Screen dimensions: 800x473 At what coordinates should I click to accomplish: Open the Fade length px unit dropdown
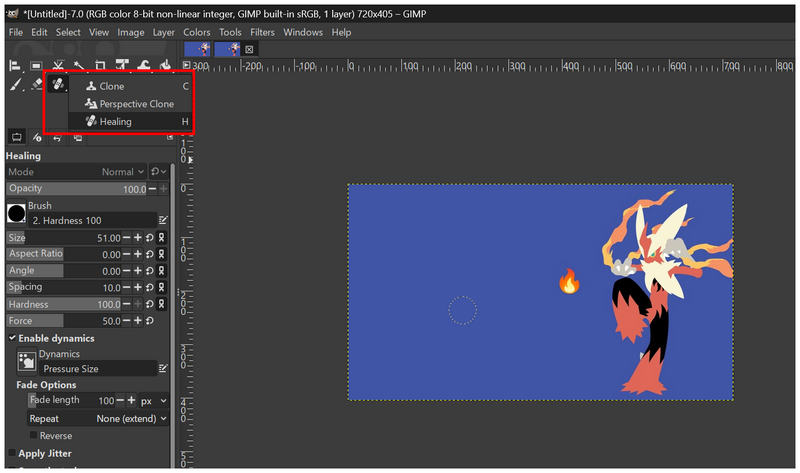coord(154,401)
